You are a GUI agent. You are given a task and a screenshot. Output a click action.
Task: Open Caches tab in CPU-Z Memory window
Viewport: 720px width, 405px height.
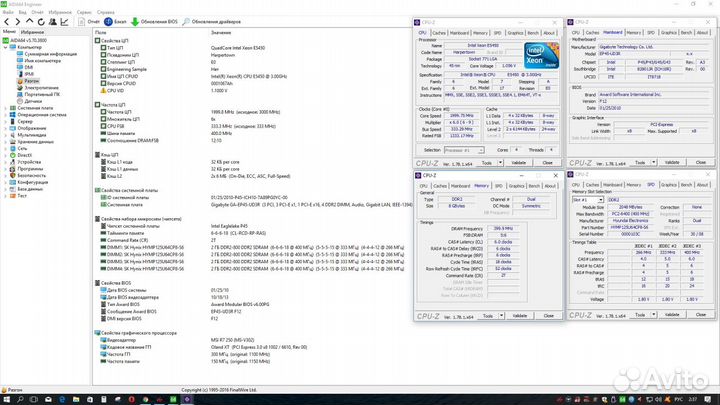[x=440, y=186]
